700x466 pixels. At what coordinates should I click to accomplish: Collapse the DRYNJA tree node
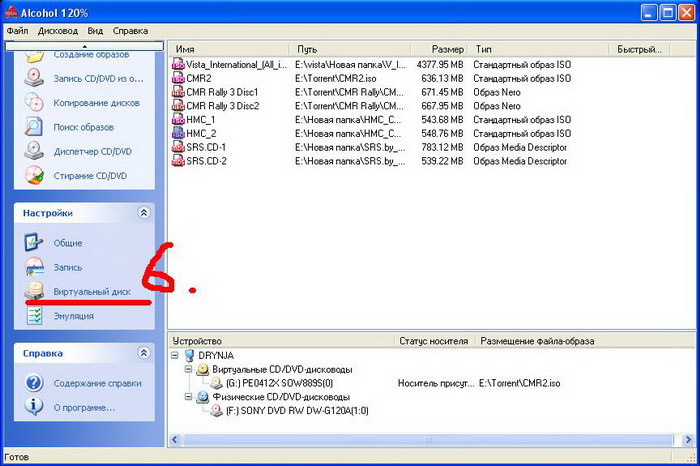tap(175, 356)
